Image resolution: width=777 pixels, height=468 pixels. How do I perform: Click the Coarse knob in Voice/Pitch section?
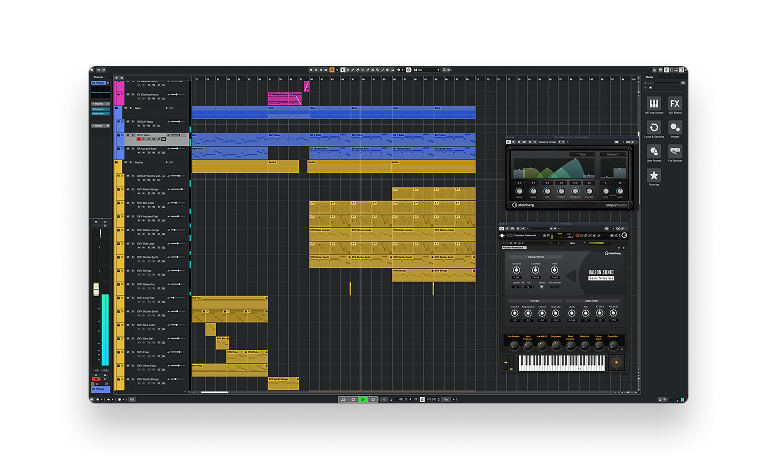point(535,270)
